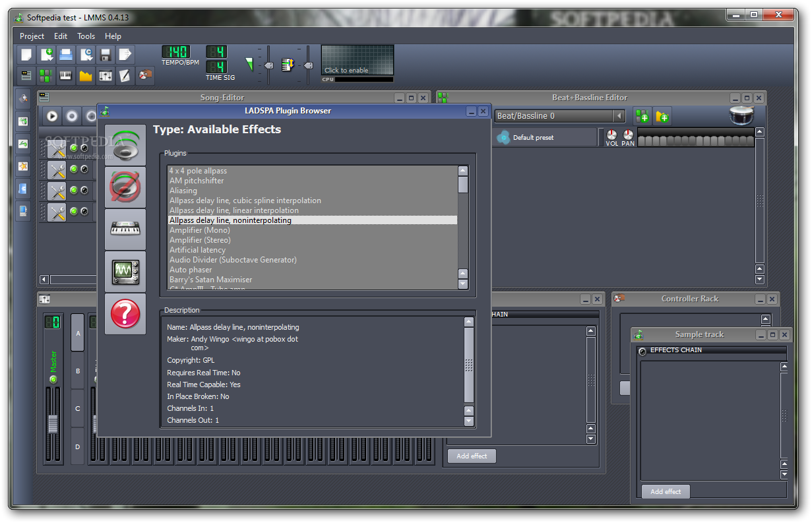
Task: Mute third track green LED in Song-Editor
Action: click(x=74, y=190)
